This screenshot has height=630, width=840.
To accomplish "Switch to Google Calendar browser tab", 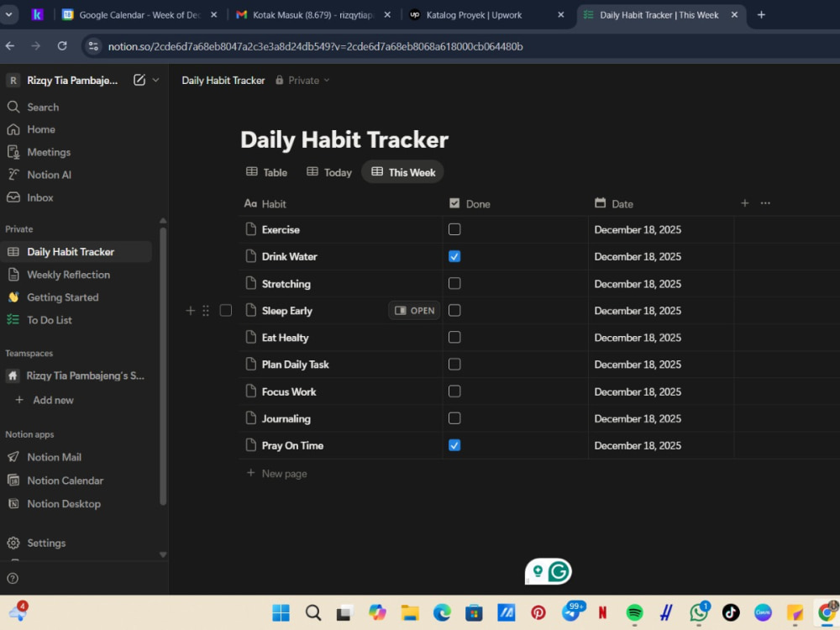I will click(139, 15).
